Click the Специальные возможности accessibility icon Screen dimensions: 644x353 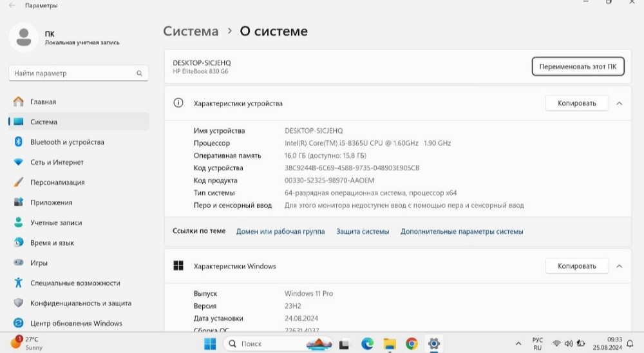[19, 283]
